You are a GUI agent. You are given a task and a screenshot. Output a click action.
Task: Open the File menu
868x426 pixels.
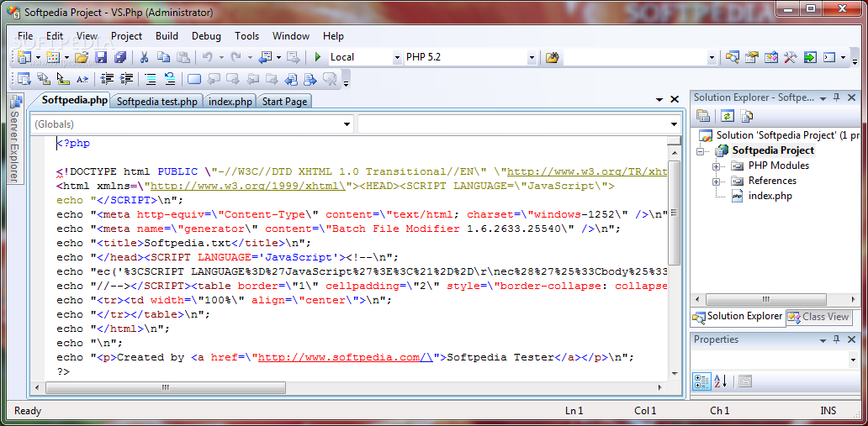tap(25, 36)
